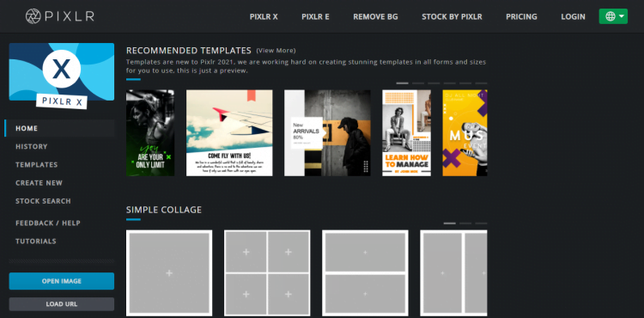Click the LOAD URL button

point(62,304)
